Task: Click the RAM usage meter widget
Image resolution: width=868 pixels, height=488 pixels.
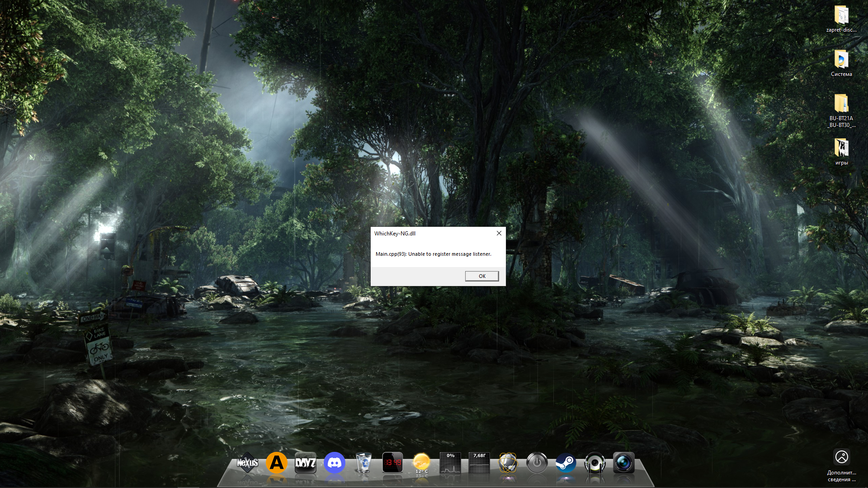Action: coord(479,463)
